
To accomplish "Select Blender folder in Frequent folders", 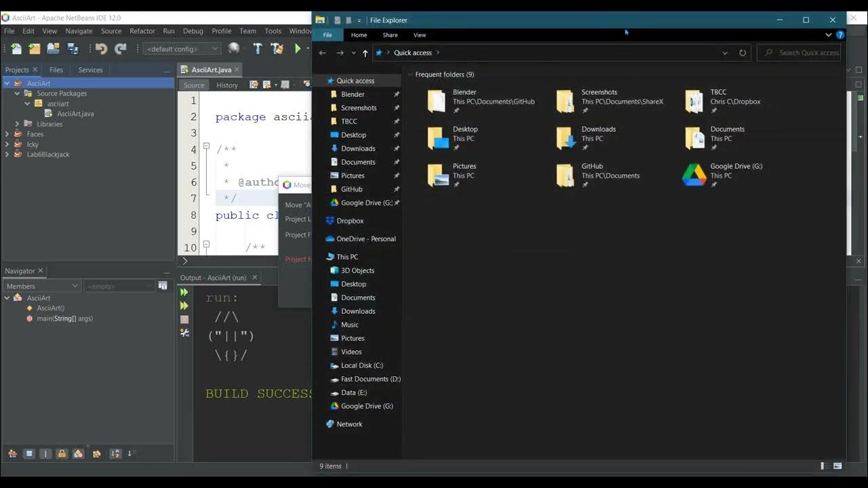I will tap(482, 101).
